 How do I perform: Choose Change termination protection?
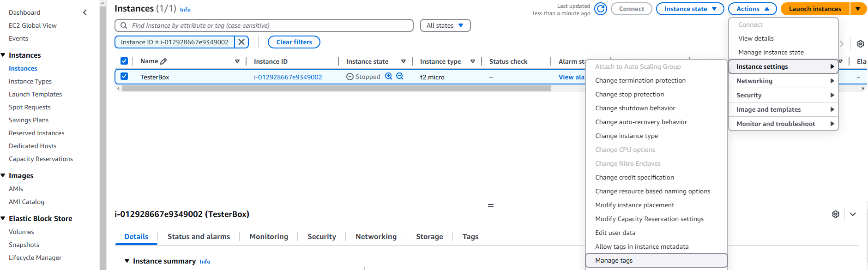640,80
